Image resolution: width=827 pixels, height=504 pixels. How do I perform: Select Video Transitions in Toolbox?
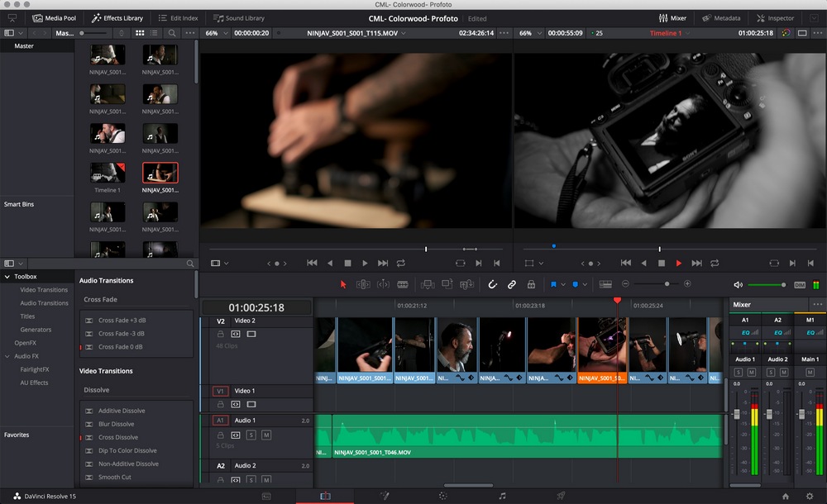pos(44,289)
